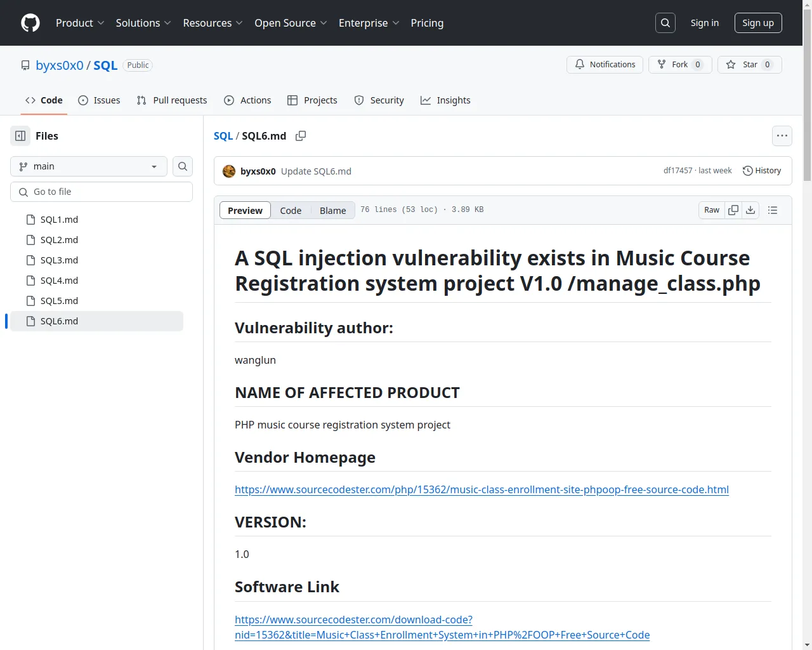Open the document outline
The width and height of the screenshot is (812, 650).
pyautogui.click(x=773, y=210)
